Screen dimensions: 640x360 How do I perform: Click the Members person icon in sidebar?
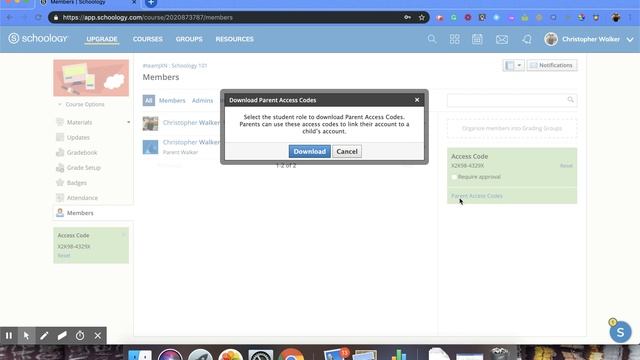(60, 213)
